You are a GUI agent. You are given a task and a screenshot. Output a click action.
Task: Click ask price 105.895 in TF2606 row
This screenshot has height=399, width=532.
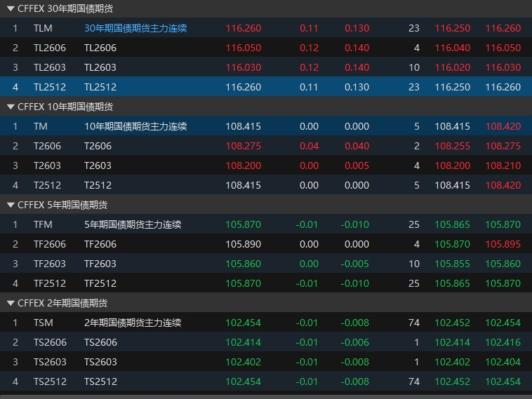[503, 244]
